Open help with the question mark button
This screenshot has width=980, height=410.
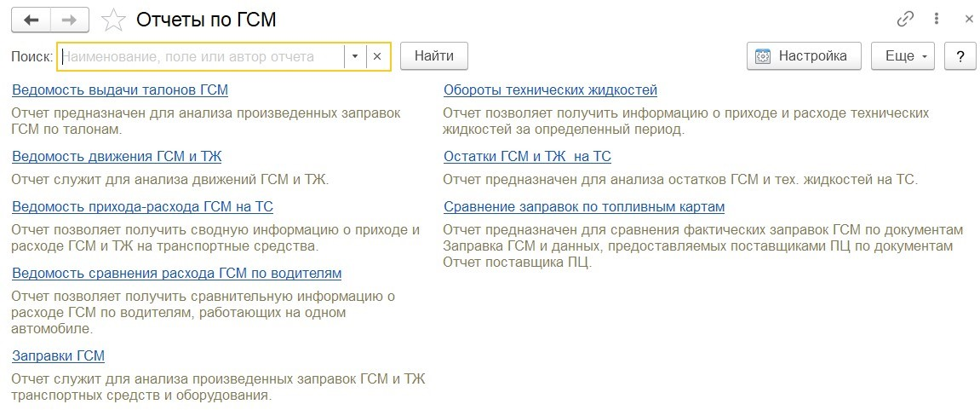click(960, 56)
